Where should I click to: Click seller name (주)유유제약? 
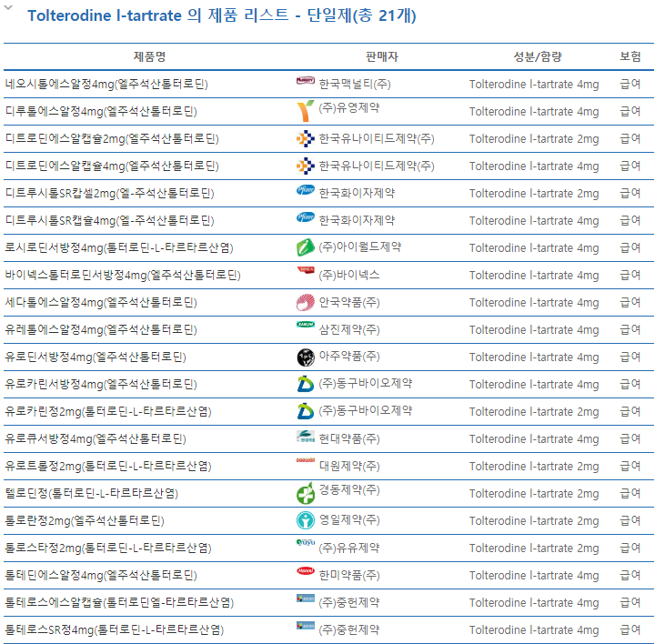pos(349,548)
